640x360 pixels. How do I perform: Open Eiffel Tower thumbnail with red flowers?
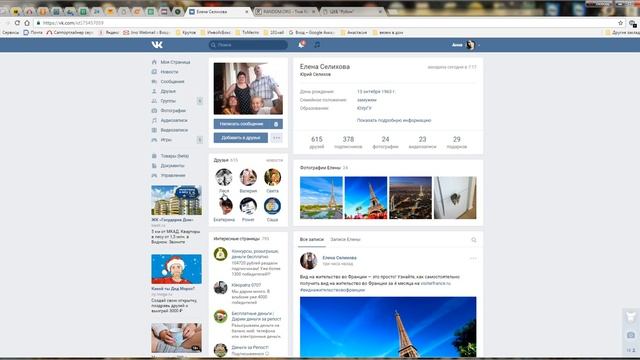[x=366, y=198]
